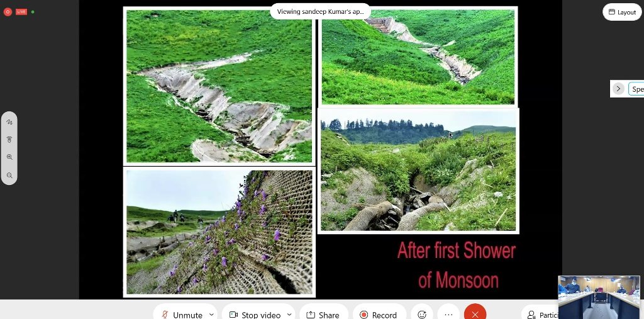The height and width of the screenshot is (319, 644).
Task: Expand audio options arrow beside Unmute
Action: click(211, 315)
